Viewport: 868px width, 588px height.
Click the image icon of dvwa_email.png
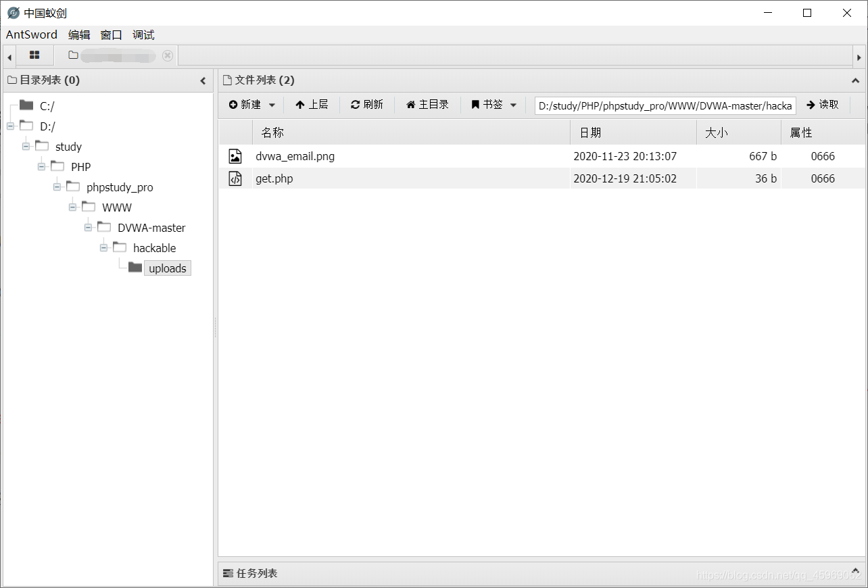click(235, 156)
